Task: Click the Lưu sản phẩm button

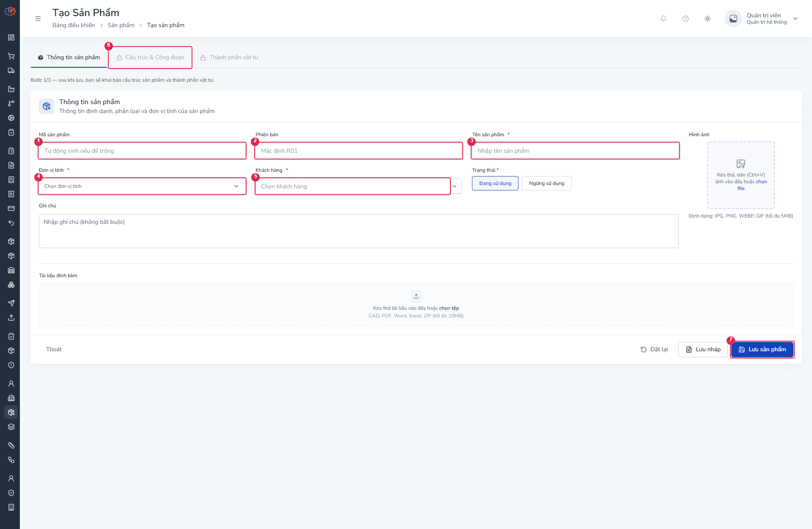Action: pos(762,350)
